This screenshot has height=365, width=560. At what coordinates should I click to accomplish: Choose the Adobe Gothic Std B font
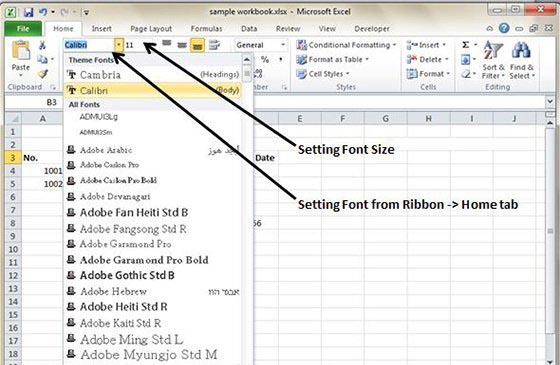click(153, 275)
